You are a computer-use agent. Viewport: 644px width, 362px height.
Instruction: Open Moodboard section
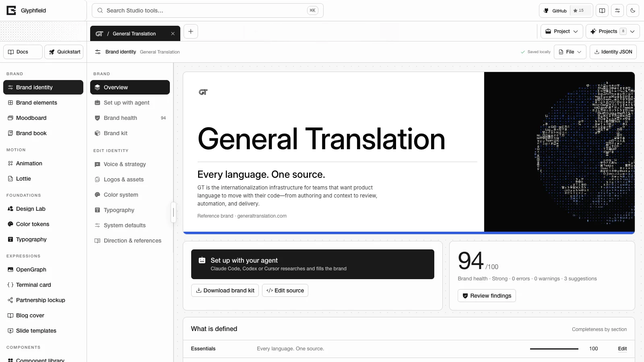[x=43, y=118]
